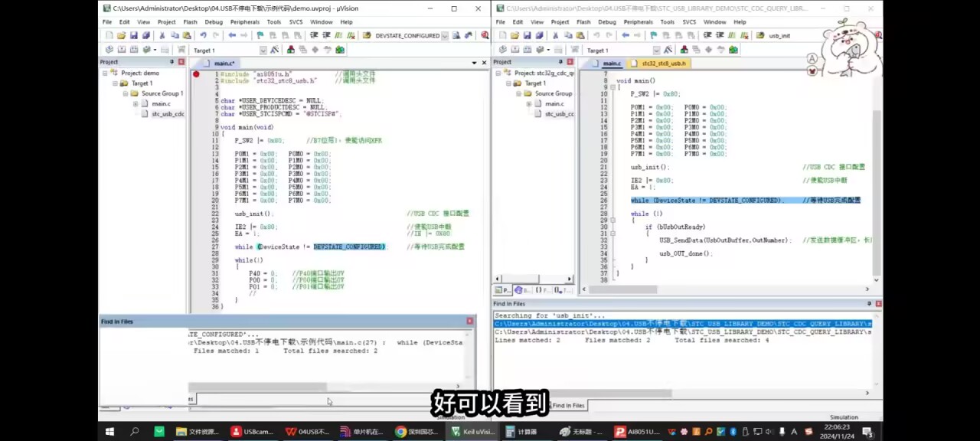Open stc_usb_cdc file in left project tree
Viewport: 980px width, 441px height.
[x=167, y=114]
